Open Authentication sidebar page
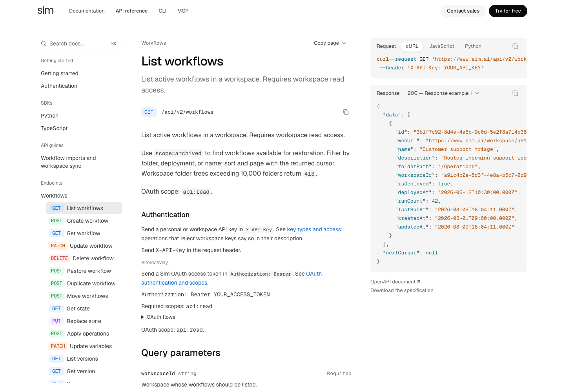565x392 pixels. 59,86
